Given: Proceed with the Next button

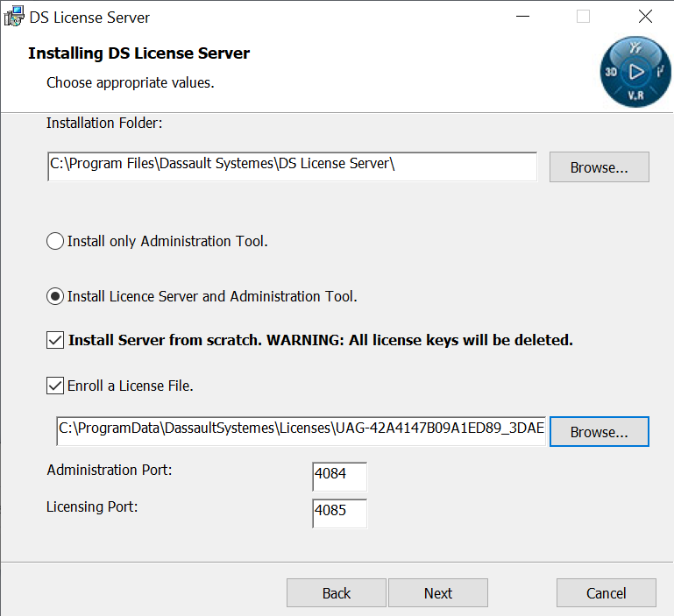Looking at the screenshot, I should pyautogui.click(x=438, y=593).
